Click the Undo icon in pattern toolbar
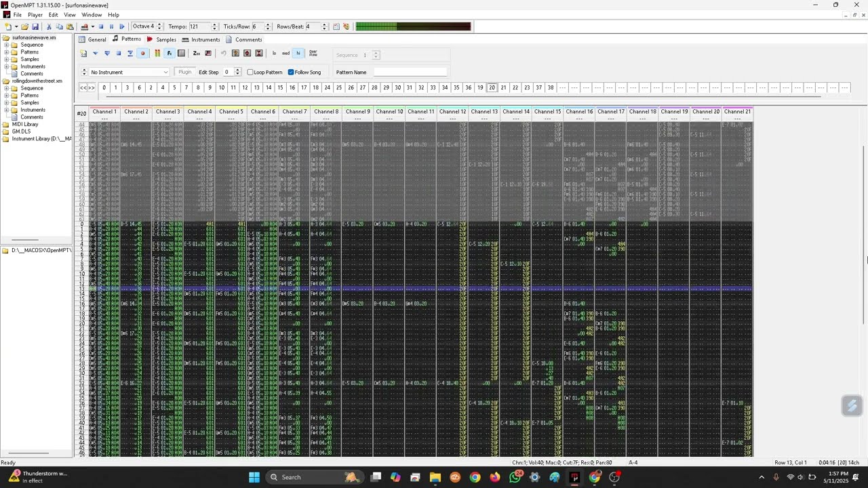The height and width of the screenshot is (488, 868). click(x=224, y=54)
